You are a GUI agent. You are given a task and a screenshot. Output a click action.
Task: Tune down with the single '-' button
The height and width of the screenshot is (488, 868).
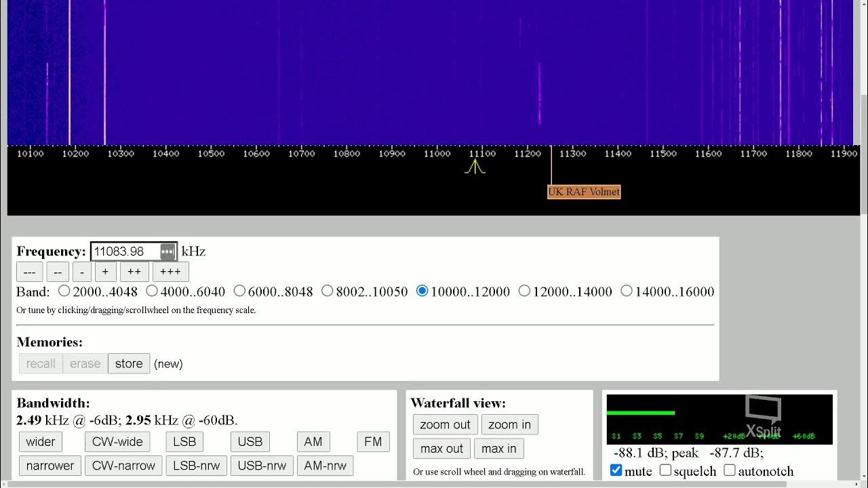click(82, 272)
